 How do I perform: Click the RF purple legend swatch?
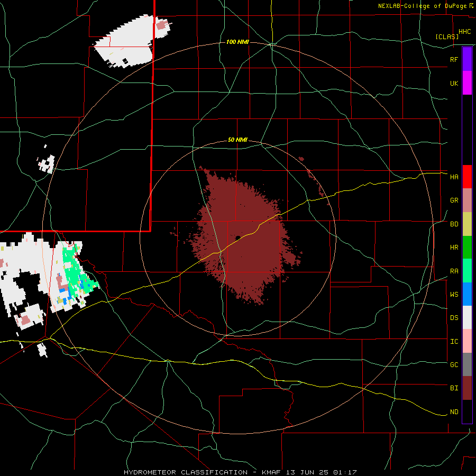[467, 59]
